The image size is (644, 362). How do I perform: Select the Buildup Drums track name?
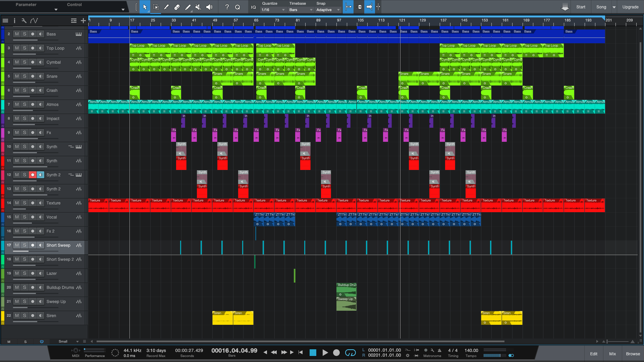coord(60,288)
